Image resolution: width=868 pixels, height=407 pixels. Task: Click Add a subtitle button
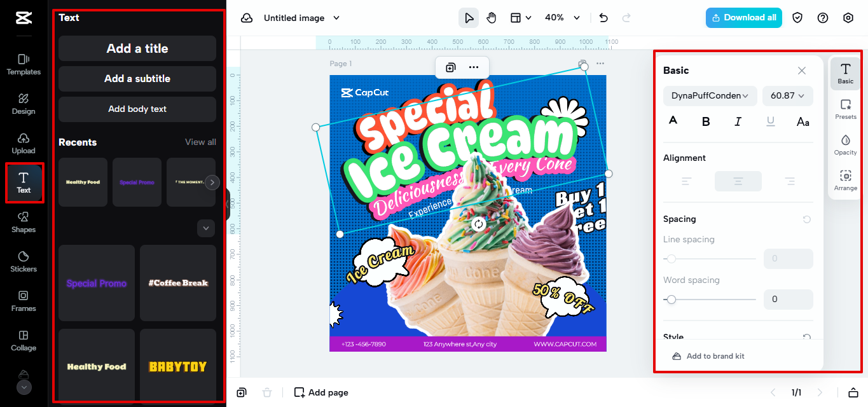[137, 79]
